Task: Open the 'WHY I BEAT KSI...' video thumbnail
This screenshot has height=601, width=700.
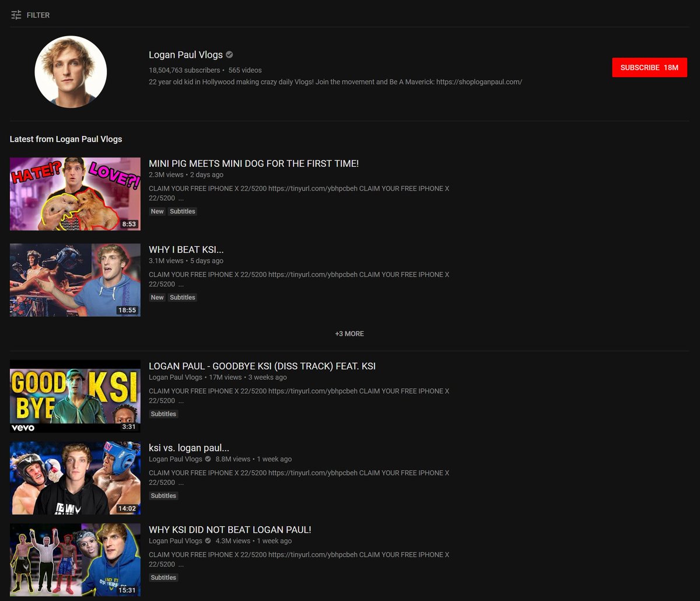Action: pyautogui.click(x=75, y=280)
